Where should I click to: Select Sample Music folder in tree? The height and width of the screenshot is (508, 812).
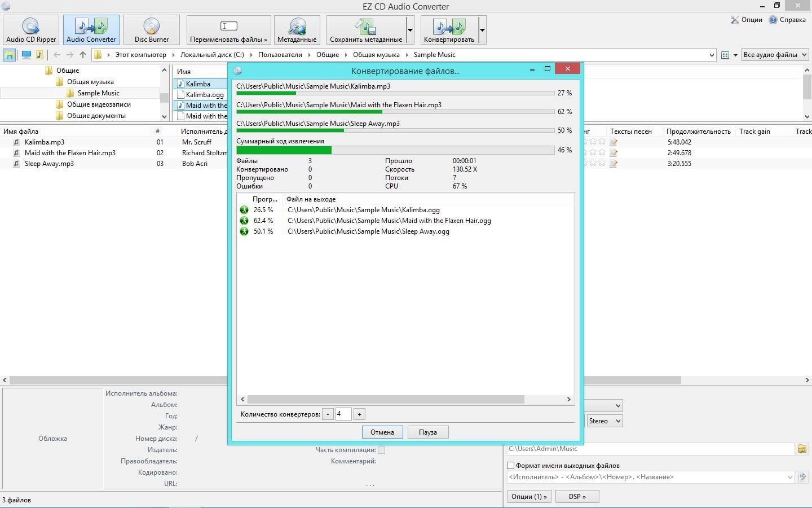(x=98, y=93)
